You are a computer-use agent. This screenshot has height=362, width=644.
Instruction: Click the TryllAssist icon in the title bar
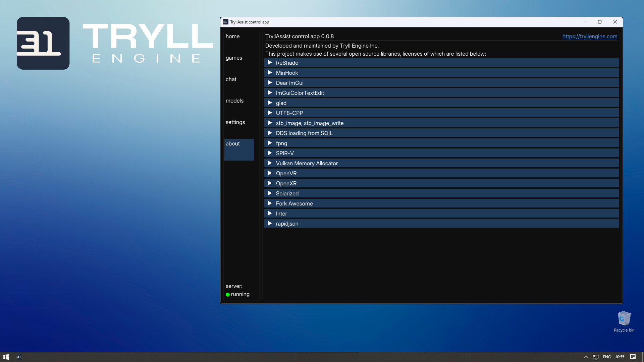point(225,22)
